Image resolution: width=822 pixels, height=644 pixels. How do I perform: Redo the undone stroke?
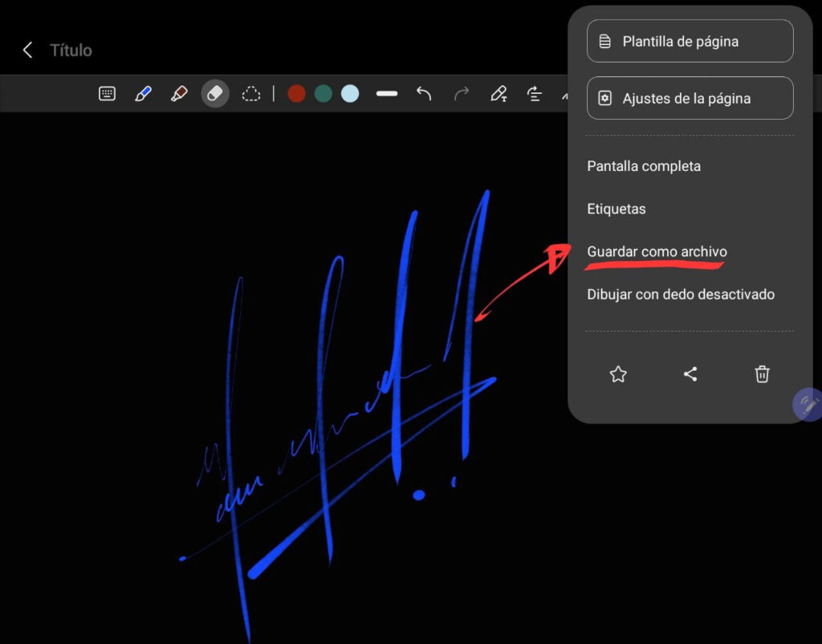click(x=462, y=94)
